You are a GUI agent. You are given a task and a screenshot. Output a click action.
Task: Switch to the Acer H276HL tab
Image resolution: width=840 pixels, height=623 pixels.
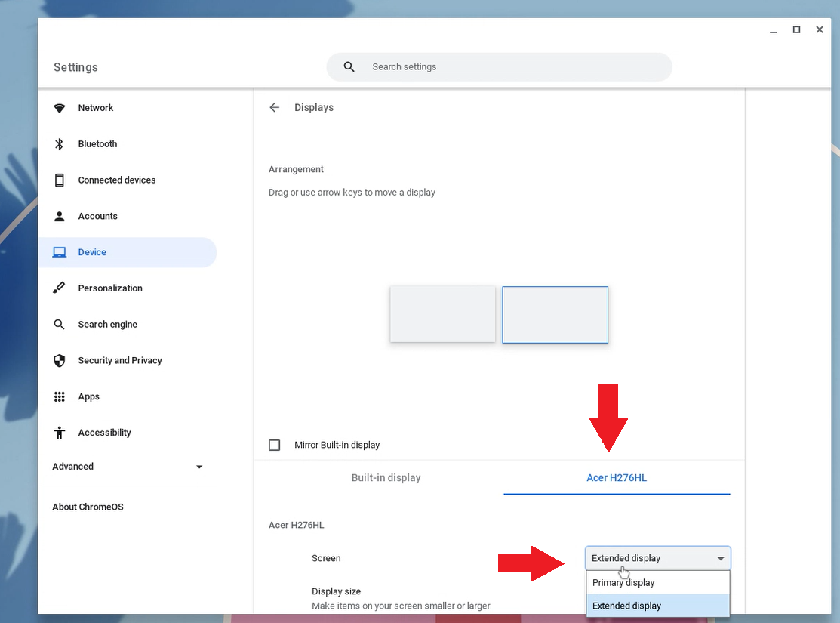coord(617,478)
